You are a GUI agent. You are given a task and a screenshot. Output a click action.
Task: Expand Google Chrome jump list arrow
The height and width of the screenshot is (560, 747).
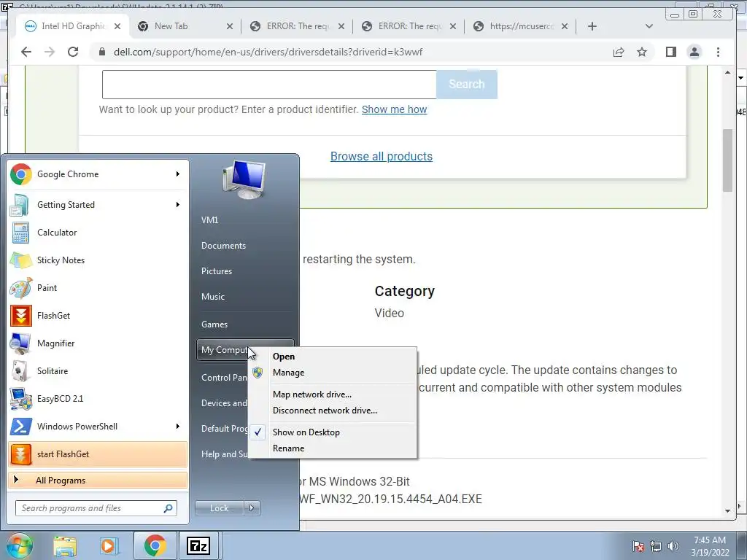tap(178, 174)
